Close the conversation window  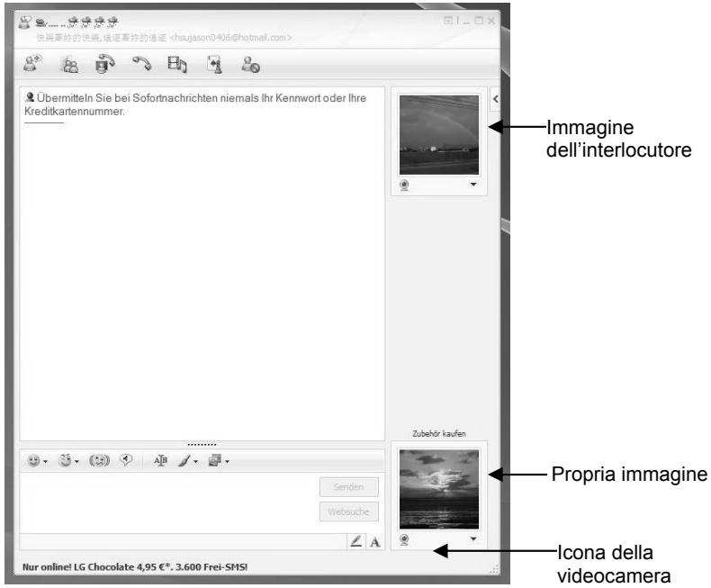click(491, 21)
